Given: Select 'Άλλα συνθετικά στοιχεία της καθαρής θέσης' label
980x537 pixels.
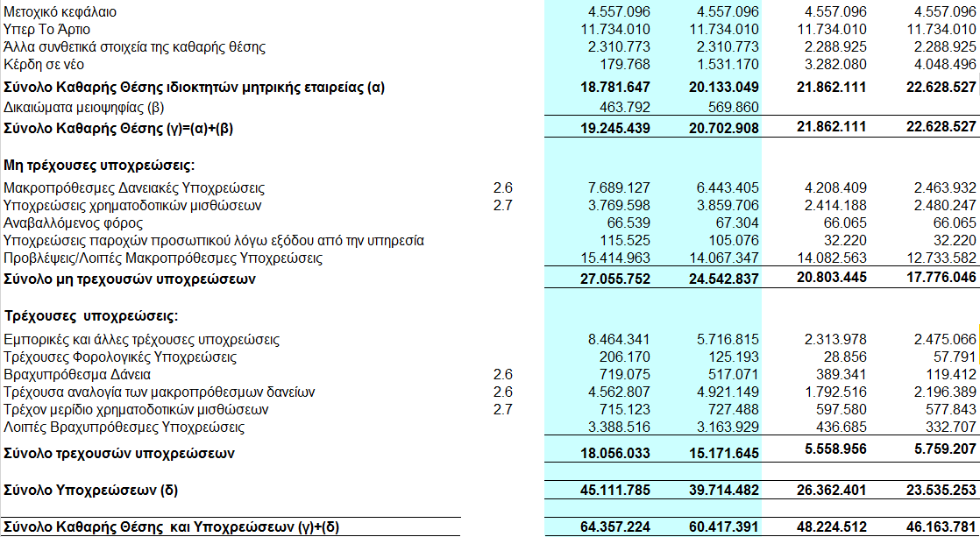Looking at the screenshot, I should [134, 46].
